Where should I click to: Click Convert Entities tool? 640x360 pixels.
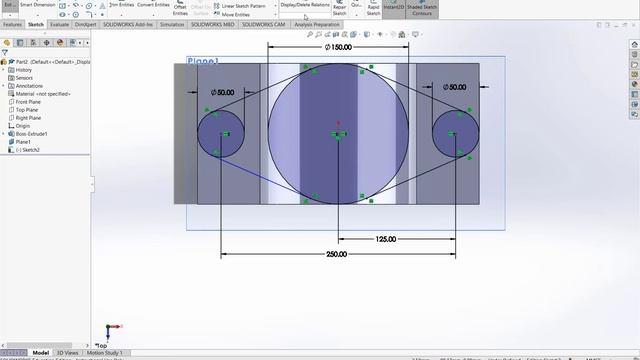(x=153, y=5)
